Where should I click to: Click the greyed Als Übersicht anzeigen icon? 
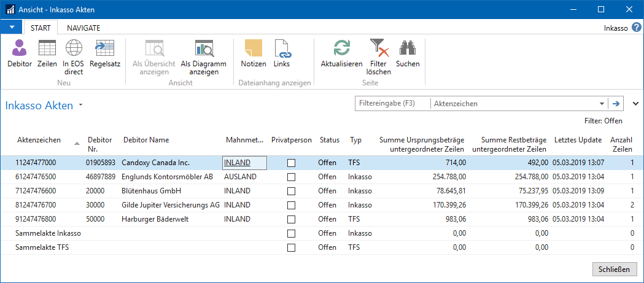tap(154, 48)
